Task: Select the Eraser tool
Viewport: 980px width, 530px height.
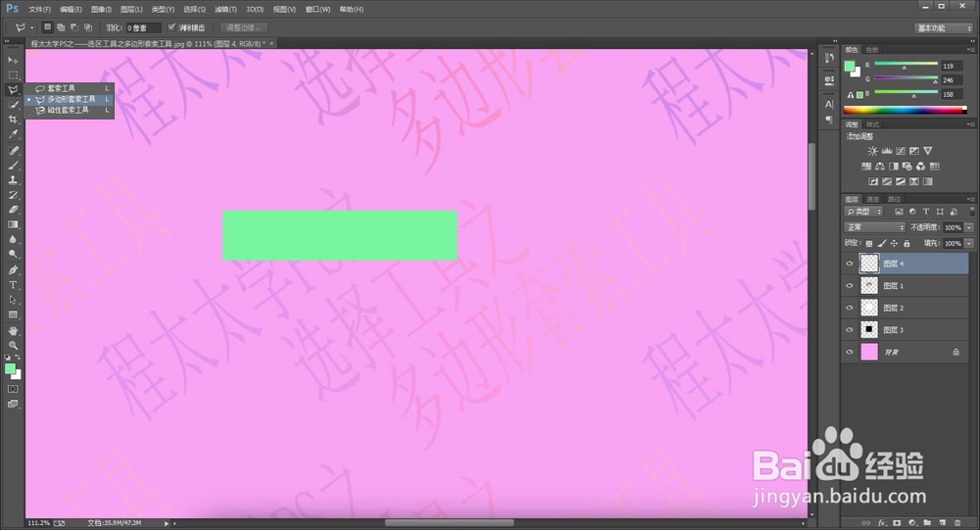Action: [x=13, y=210]
